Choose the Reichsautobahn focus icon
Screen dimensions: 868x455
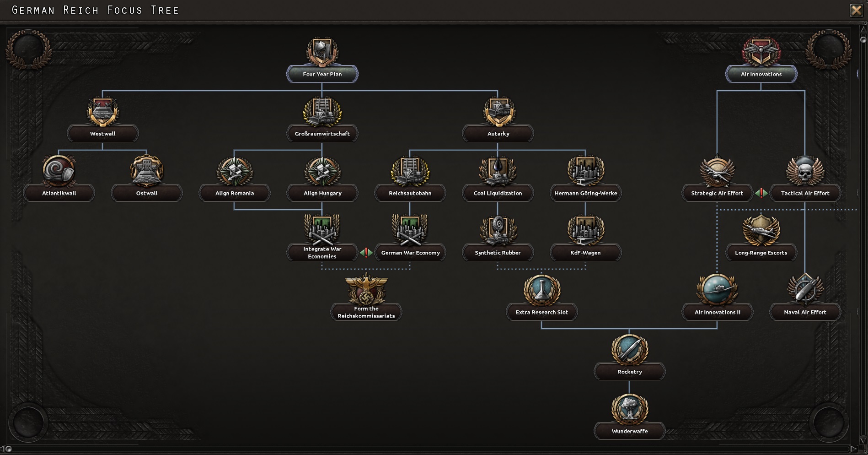coord(410,171)
